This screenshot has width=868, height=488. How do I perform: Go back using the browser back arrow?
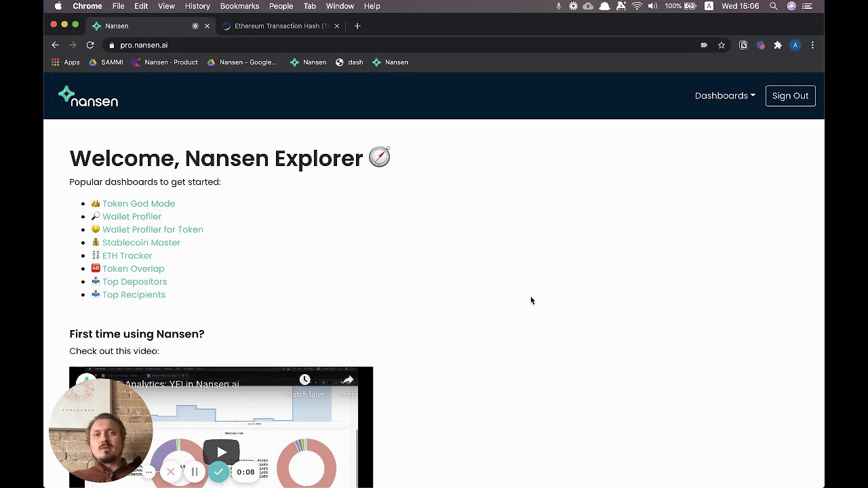(x=56, y=45)
